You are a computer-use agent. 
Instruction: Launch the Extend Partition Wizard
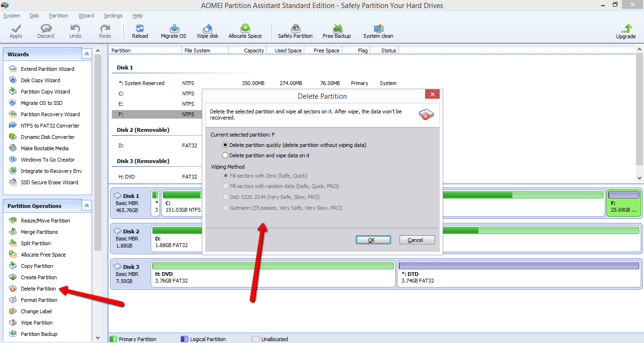[x=42, y=69]
